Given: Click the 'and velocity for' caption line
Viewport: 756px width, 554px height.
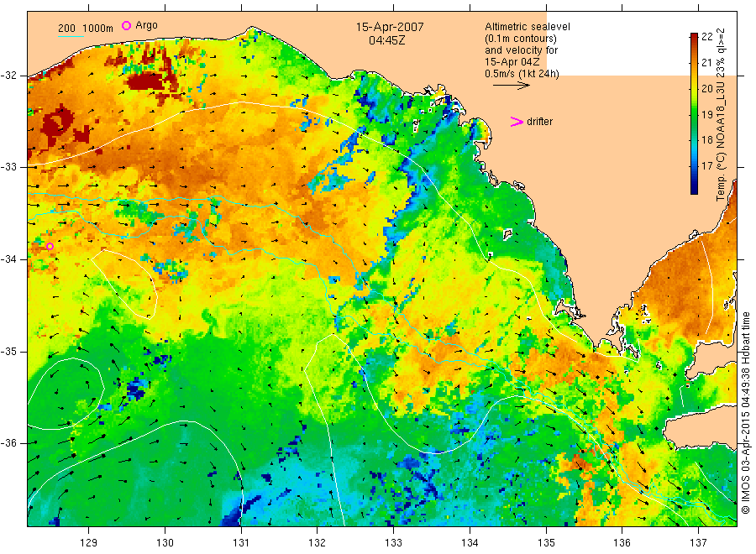Looking at the screenshot, I should point(521,50).
